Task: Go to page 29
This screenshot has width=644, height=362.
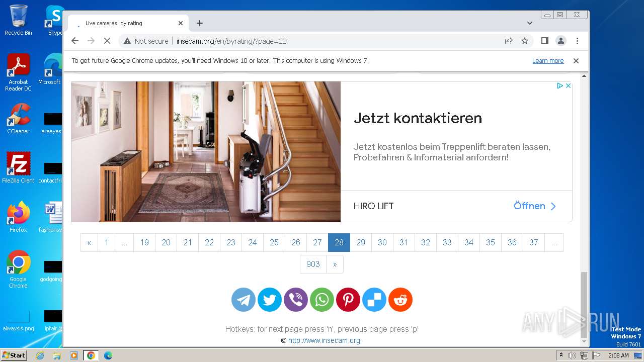Action: [x=361, y=242]
